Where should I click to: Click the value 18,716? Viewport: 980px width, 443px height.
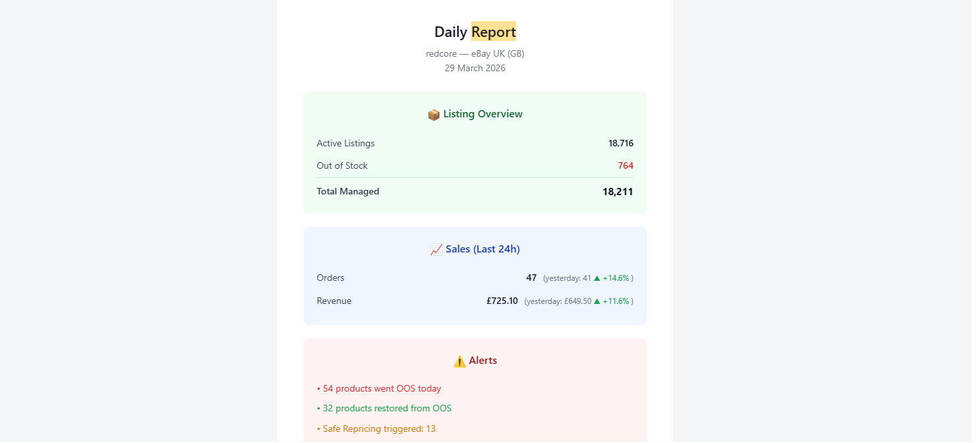621,143
